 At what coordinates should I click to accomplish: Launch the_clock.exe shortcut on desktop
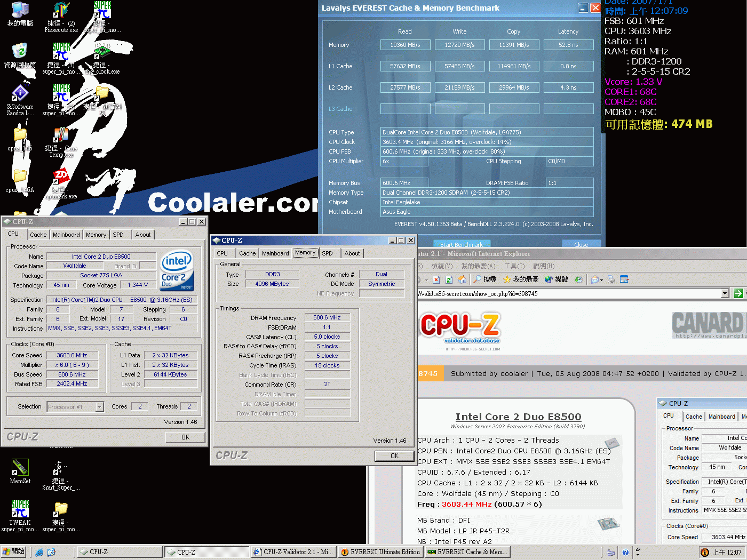[x=101, y=59]
